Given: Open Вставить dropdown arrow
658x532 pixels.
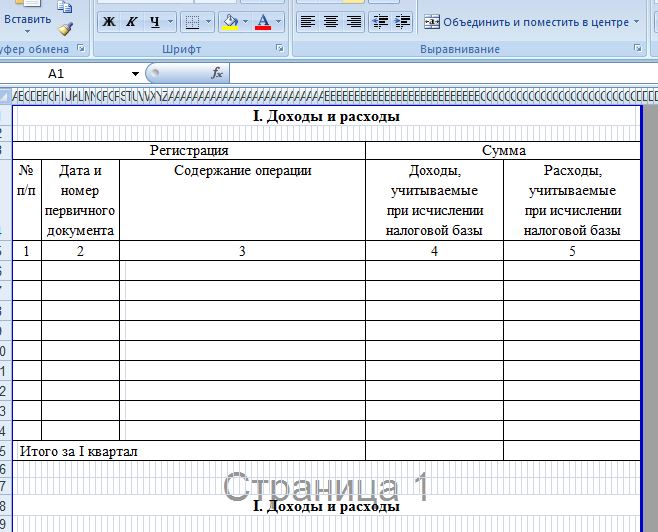Looking at the screenshot, I should pyautogui.click(x=28, y=31).
